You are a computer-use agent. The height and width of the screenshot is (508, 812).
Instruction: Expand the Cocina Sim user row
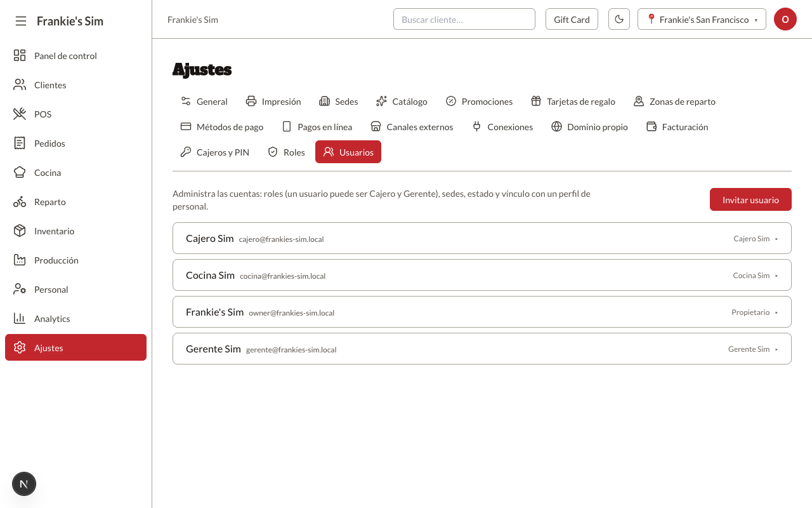[x=482, y=275]
